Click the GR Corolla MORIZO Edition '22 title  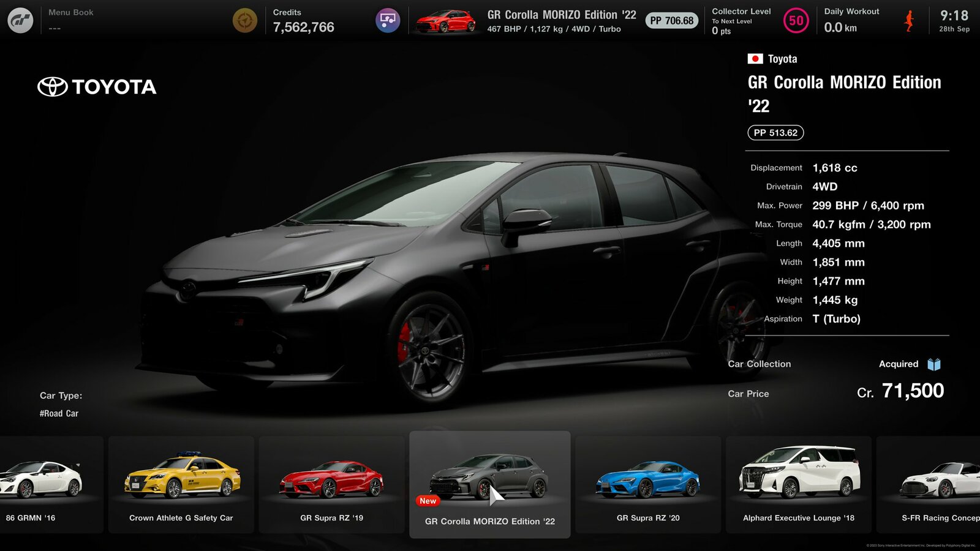click(845, 94)
